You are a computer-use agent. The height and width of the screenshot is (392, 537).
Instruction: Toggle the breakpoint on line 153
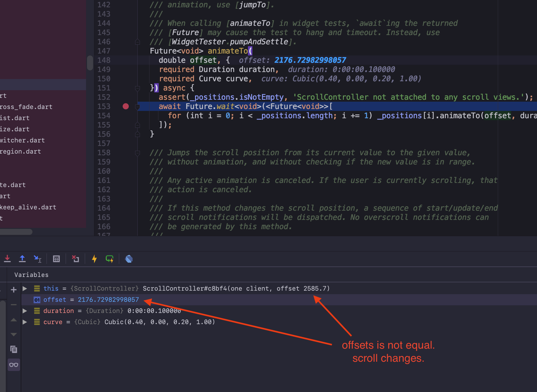pyautogui.click(x=126, y=106)
